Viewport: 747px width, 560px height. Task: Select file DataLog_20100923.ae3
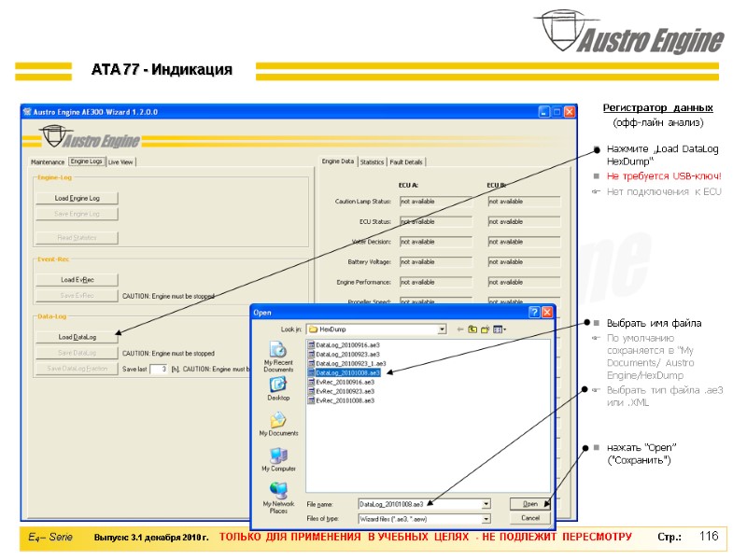tap(344, 355)
